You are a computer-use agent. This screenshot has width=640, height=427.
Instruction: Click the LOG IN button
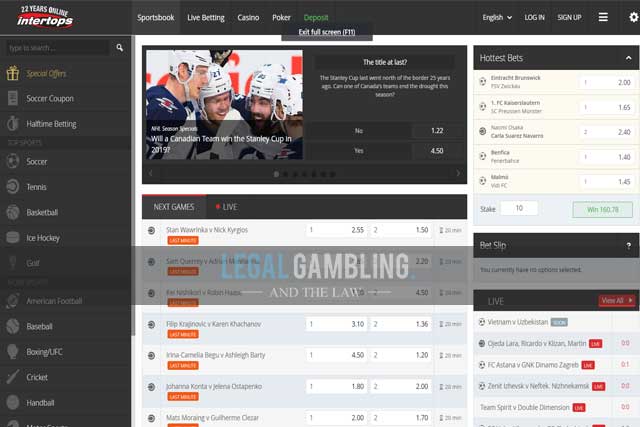(x=534, y=18)
